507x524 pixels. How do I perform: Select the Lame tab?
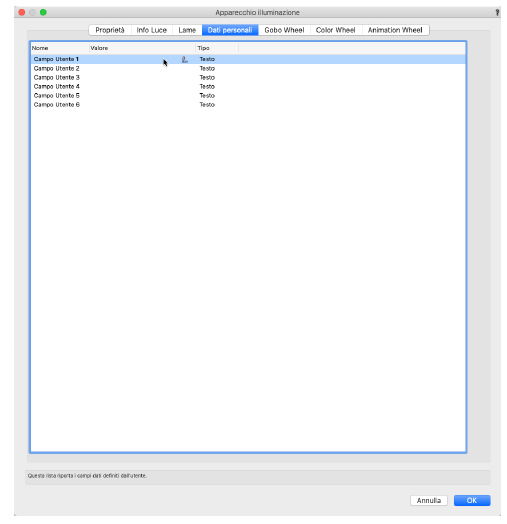[187, 30]
